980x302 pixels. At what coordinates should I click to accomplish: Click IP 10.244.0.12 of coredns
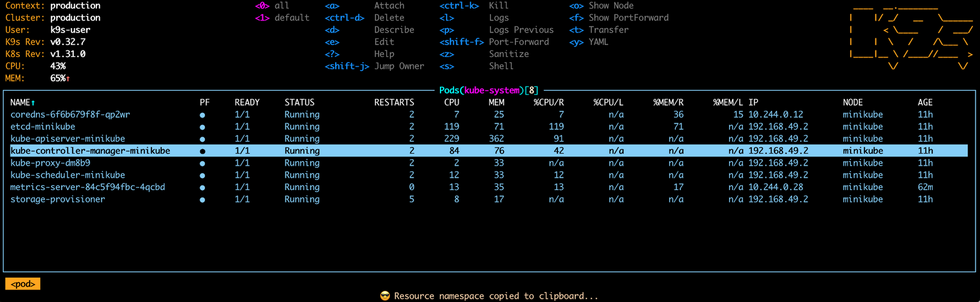coord(776,115)
